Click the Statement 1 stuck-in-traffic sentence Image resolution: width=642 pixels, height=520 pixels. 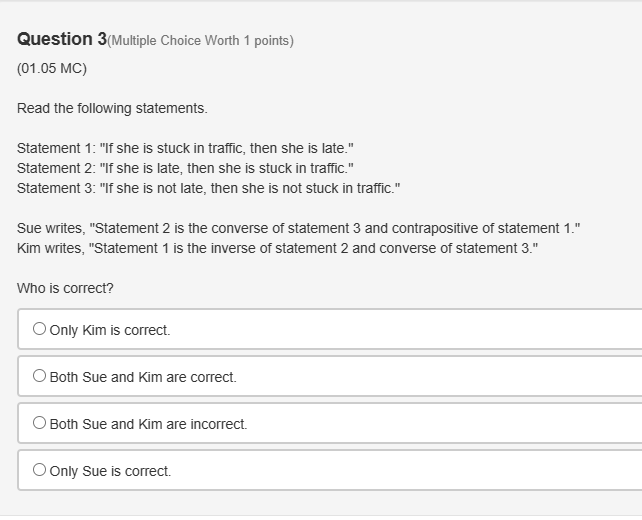click(x=185, y=148)
